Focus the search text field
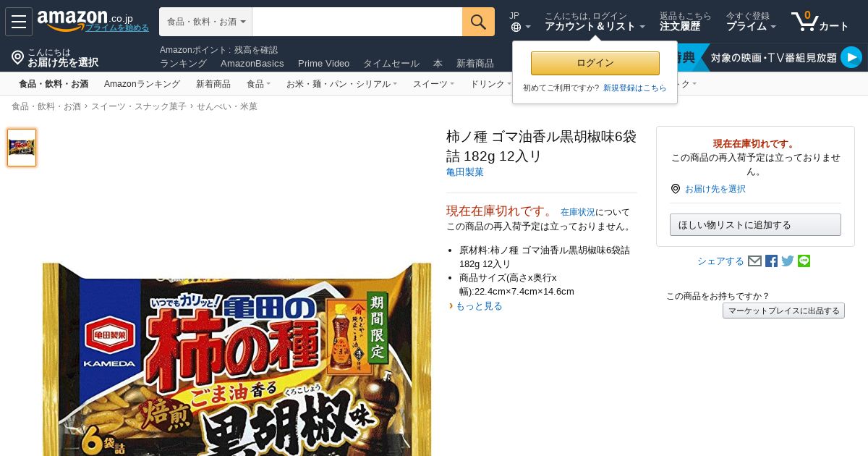 coord(357,22)
